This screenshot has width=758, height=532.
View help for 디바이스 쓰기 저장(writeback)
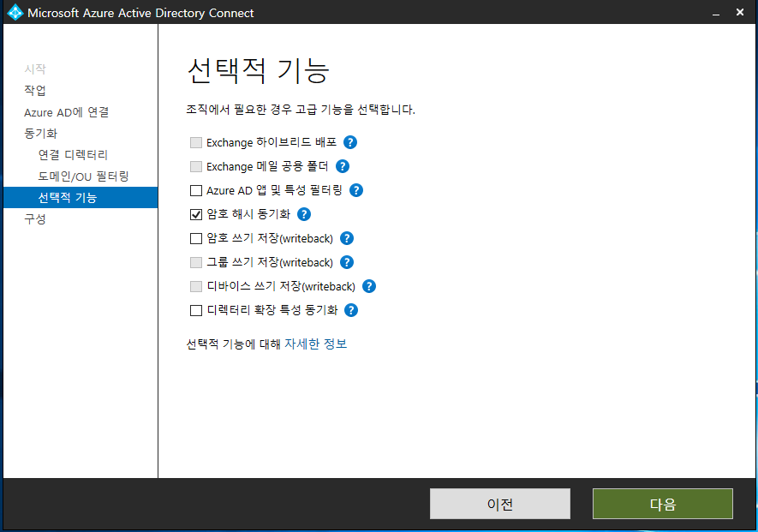pyautogui.click(x=369, y=286)
